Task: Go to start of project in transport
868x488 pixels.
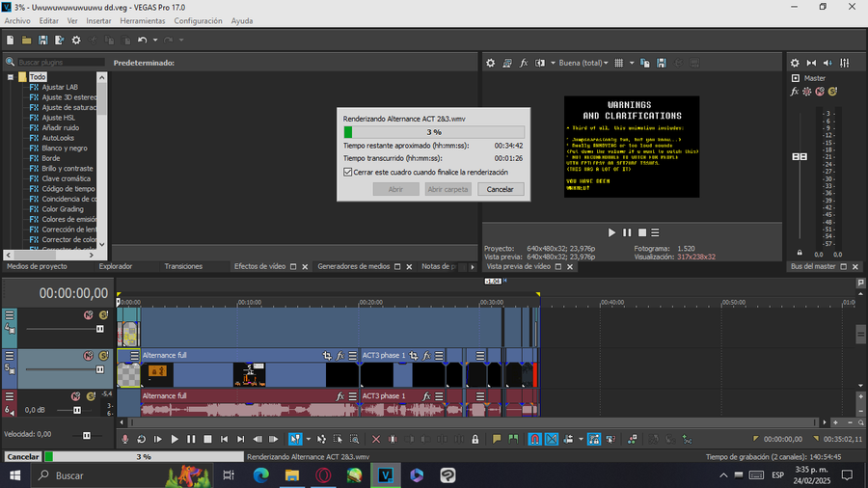Action: (224, 440)
